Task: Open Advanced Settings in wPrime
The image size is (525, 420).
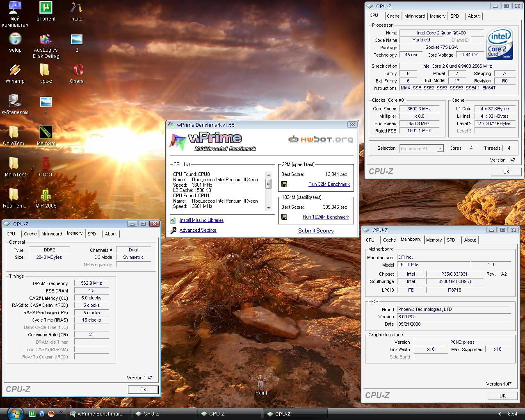Action: click(198, 230)
